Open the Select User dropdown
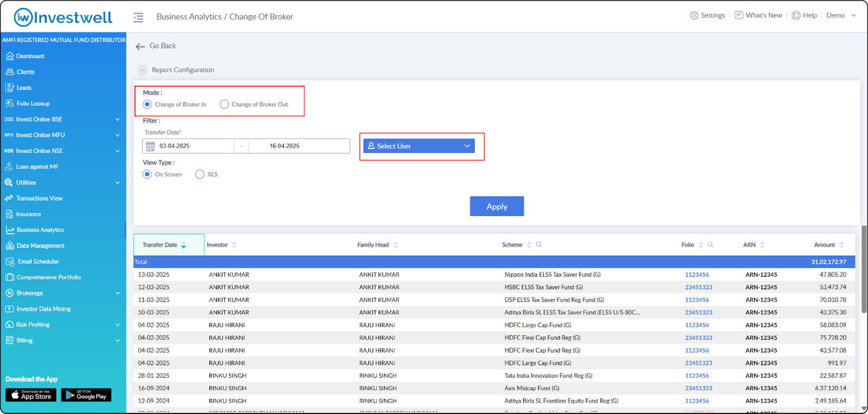Image resolution: width=868 pixels, height=414 pixels. coord(419,146)
